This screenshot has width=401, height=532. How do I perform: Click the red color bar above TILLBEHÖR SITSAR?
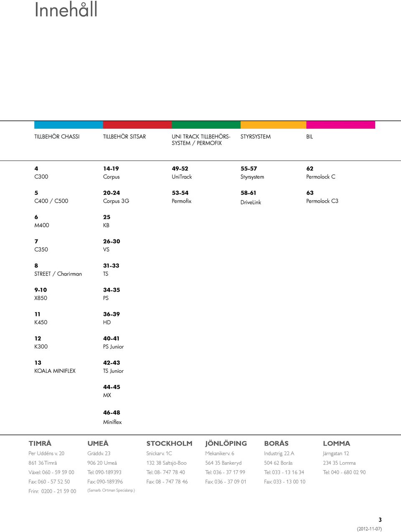pyautogui.click(x=137, y=125)
